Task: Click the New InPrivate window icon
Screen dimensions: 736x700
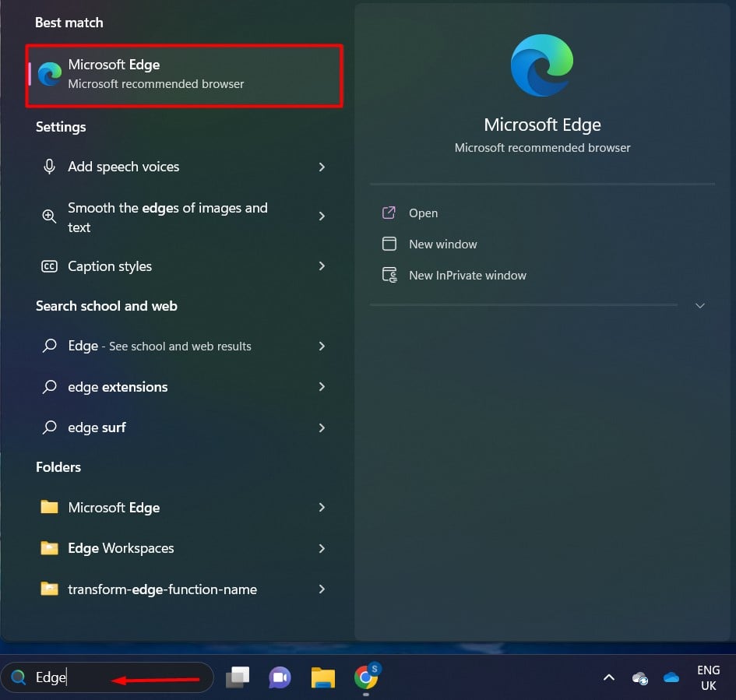Action: [x=389, y=275]
